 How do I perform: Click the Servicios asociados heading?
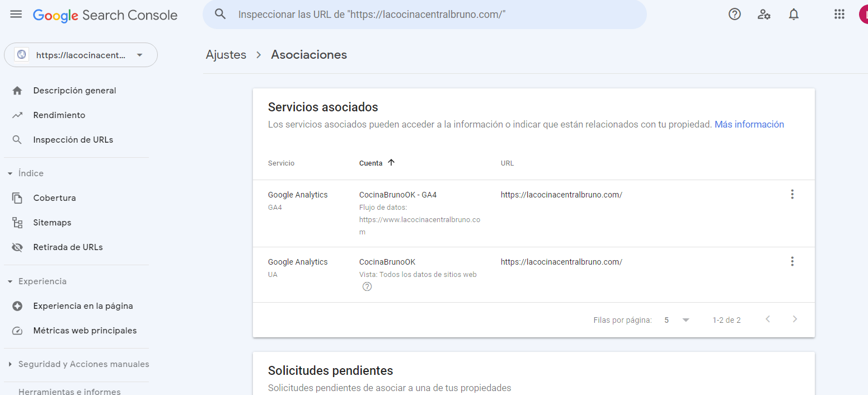pyautogui.click(x=323, y=107)
